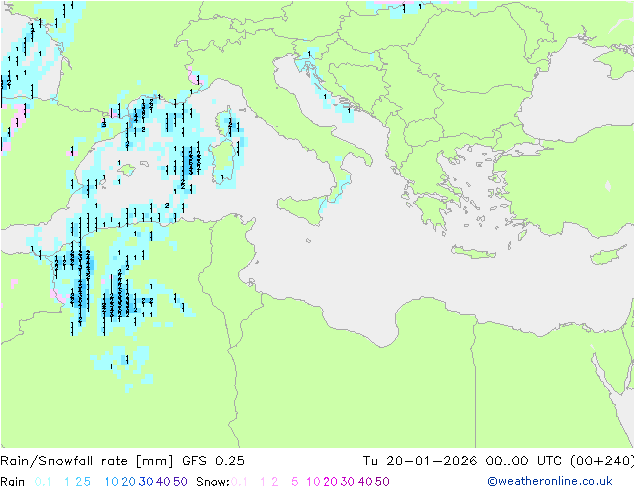Click the 'Rain/Snowfall rate [mm] GFS 0.25' title
Viewport: 634px width, 490px height.
pyautogui.click(x=122, y=461)
